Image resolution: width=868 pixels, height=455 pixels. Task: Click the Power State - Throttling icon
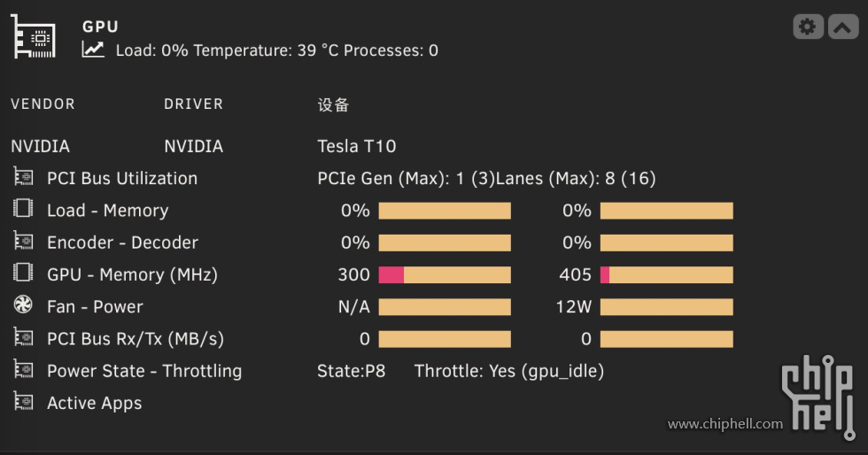23,370
